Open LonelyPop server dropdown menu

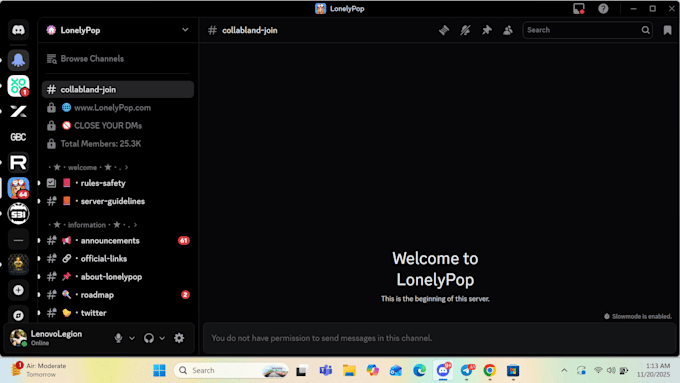coord(185,30)
